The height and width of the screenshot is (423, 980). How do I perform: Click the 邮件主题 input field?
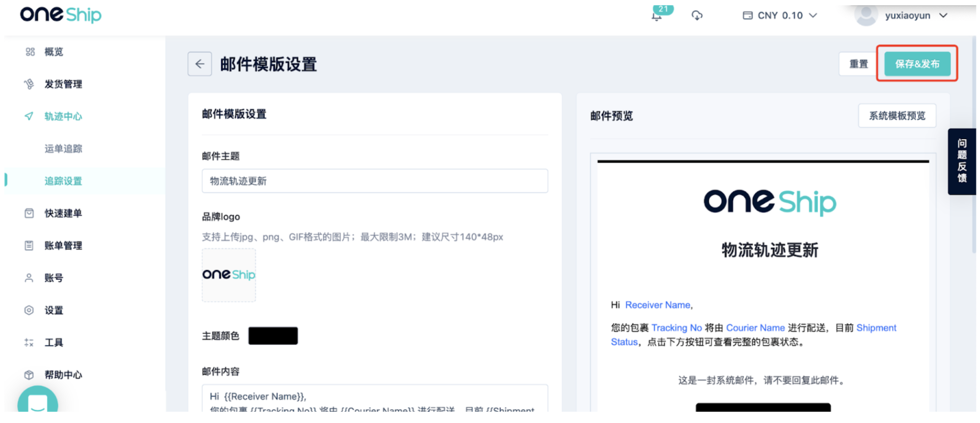pyautogui.click(x=375, y=181)
